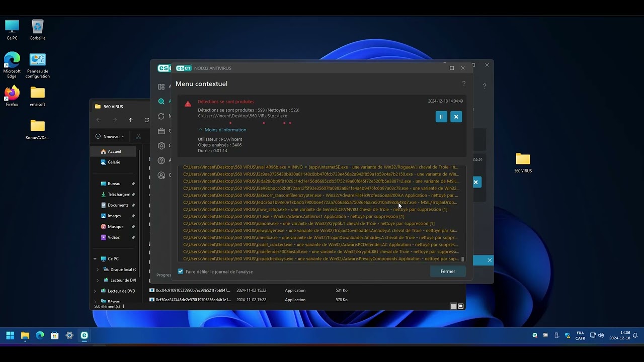Click the ESET icon in the taskbar
644x362 pixels.
coord(84,335)
